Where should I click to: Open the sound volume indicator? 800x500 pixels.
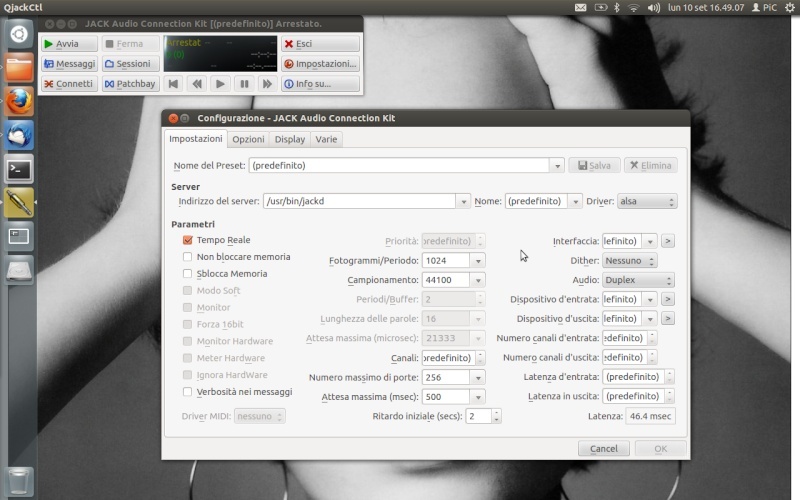pos(654,8)
